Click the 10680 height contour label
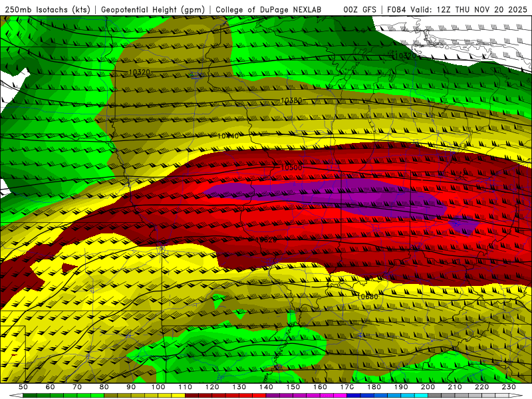The image size is (532, 399). coord(368,297)
